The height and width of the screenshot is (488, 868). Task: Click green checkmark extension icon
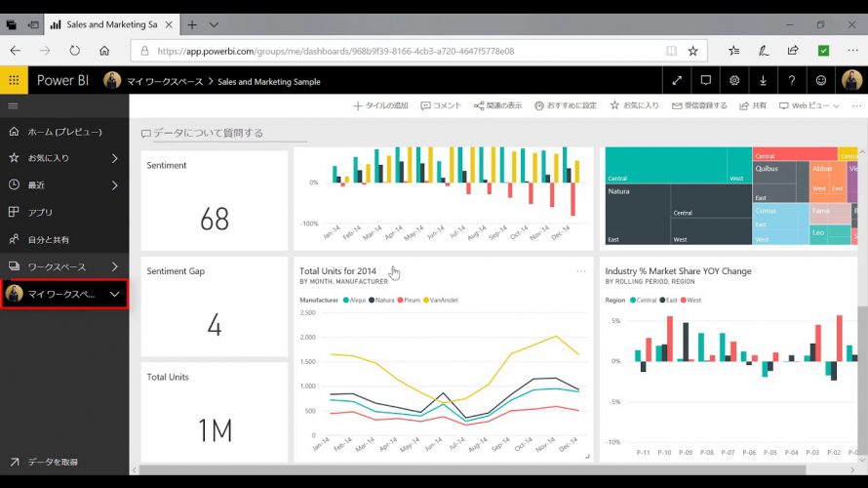[x=824, y=51]
